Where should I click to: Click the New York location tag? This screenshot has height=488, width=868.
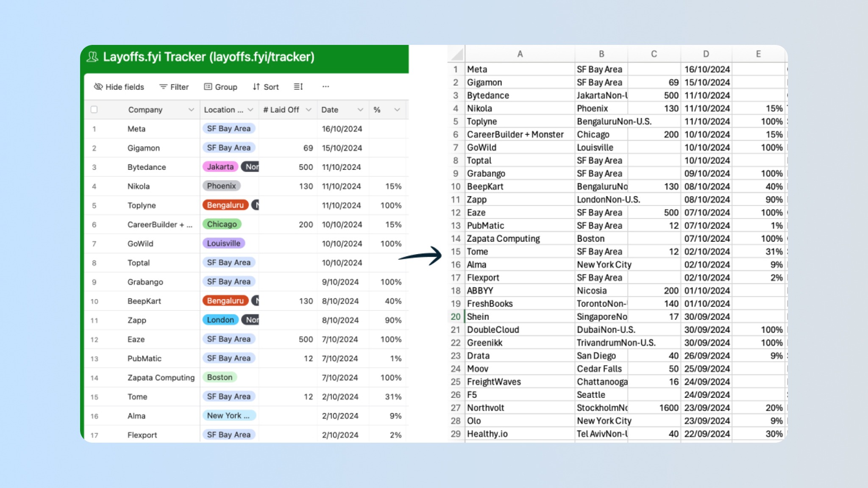click(229, 416)
